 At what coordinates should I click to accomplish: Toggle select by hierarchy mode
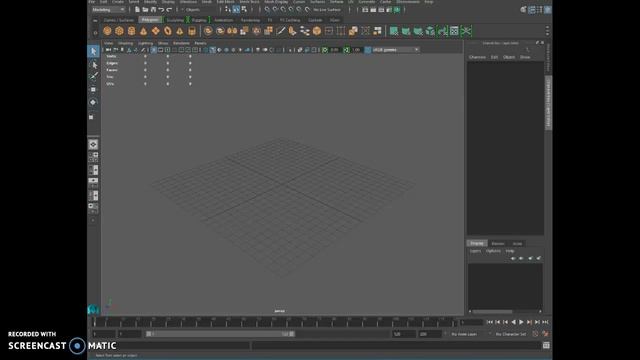tap(228, 9)
